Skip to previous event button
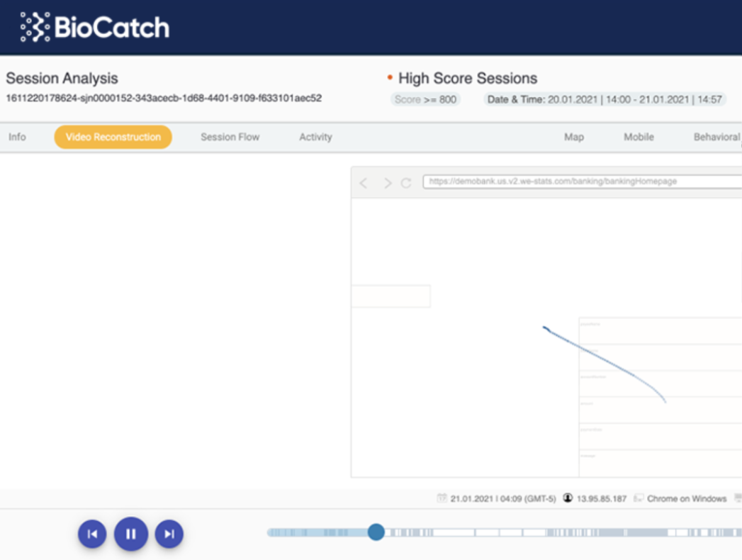742x560 pixels. click(92, 534)
